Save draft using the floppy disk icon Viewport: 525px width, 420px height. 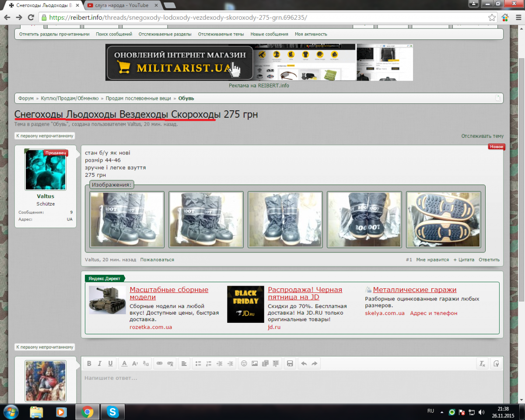[290, 364]
